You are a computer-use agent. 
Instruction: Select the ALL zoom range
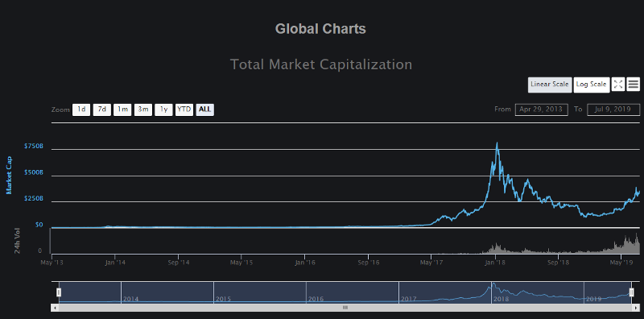205,110
